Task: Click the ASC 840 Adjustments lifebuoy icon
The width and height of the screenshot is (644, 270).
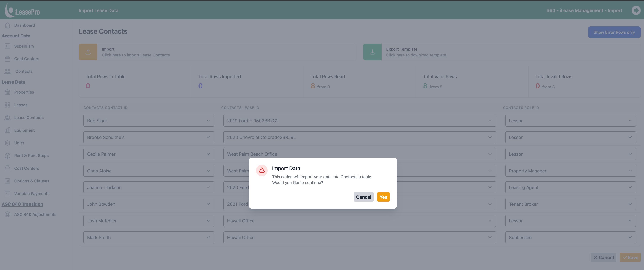Action: point(8,214)
